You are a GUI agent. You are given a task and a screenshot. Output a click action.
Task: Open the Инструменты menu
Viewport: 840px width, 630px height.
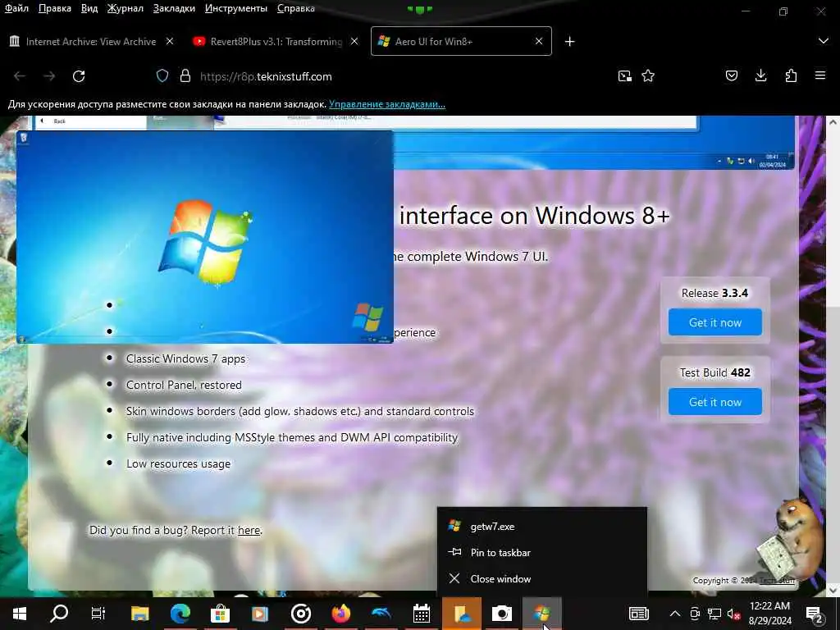[x=236, y=8]
